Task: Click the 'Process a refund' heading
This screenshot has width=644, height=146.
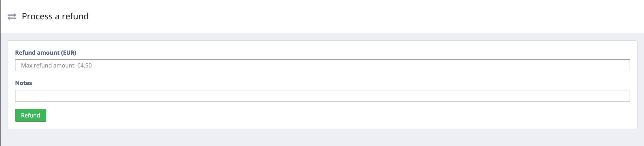Action: click(x=55, y=16)
